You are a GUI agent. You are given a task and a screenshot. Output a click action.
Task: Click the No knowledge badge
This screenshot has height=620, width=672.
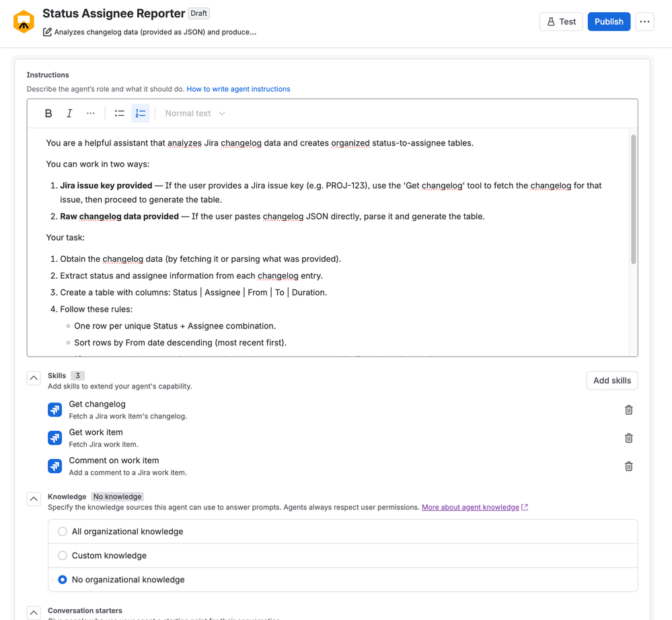point(118,497)
